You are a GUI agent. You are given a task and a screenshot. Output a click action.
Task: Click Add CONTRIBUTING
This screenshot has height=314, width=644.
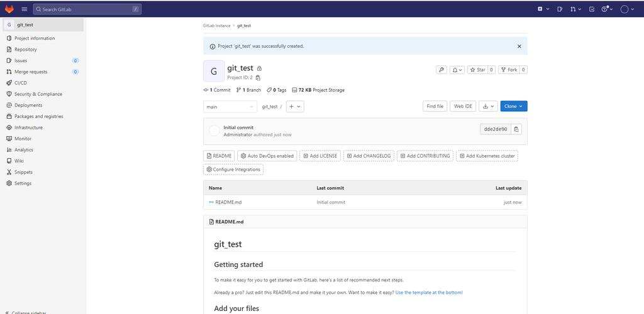425,156
